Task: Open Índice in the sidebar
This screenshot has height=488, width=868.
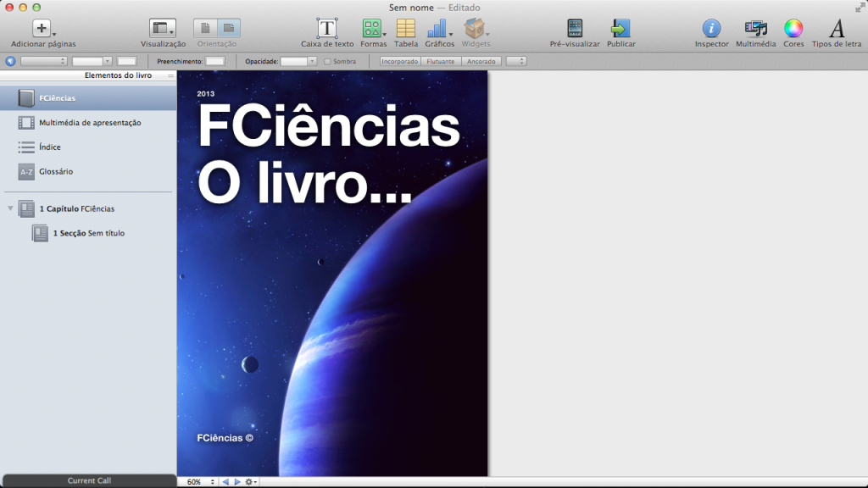Action: pos(88,147)
